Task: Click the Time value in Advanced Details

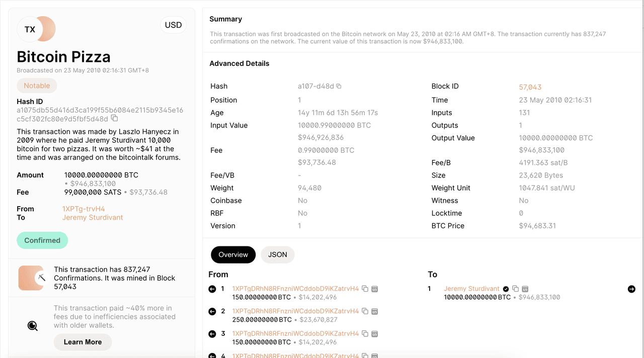Action: tap(555, 100)
